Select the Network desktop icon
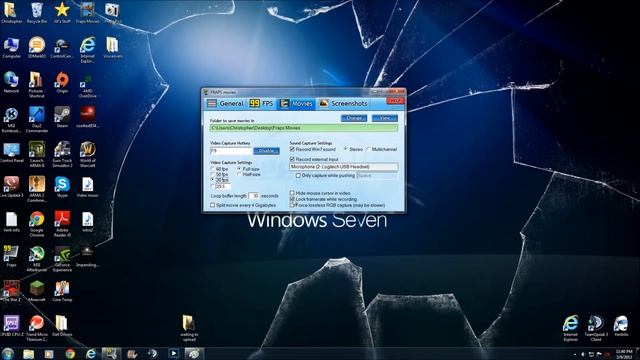 (x=11, y=82)
